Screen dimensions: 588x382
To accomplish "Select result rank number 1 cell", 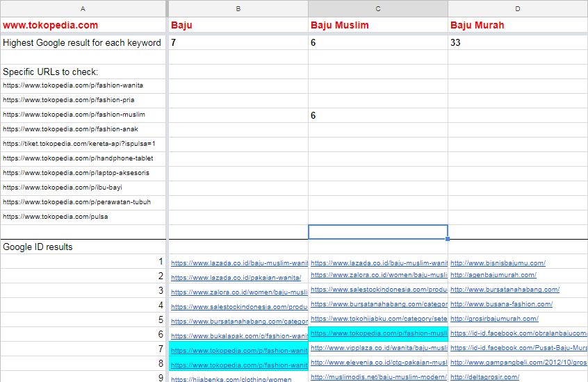I will pos(83,261).
